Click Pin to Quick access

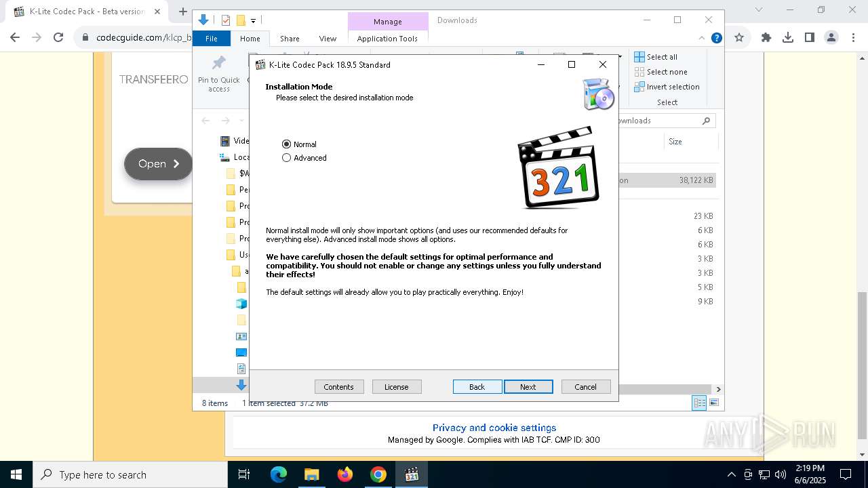click(218, 74)
